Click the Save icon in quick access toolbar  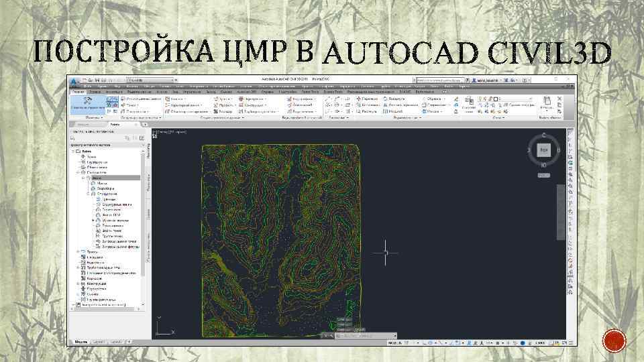pos(97,80)
